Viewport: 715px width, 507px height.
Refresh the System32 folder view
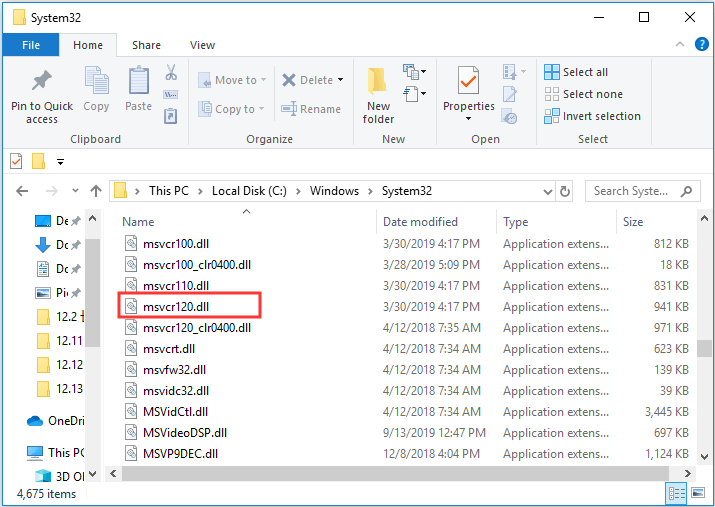[565, 191]
